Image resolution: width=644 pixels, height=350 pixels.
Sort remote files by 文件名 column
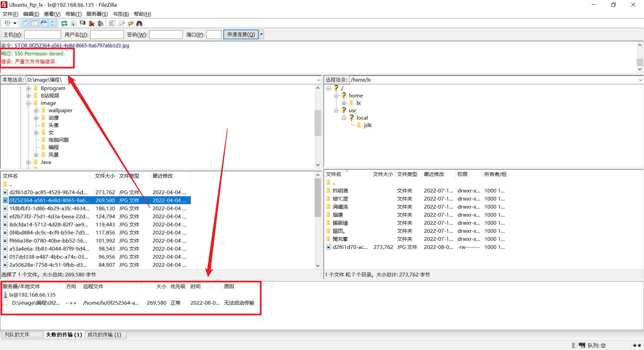(347, 174)
